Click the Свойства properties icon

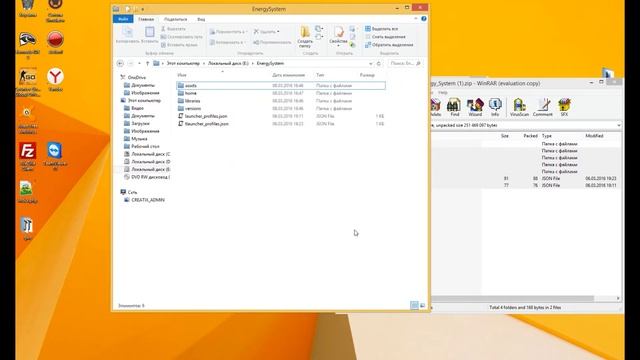coord(338,36)
